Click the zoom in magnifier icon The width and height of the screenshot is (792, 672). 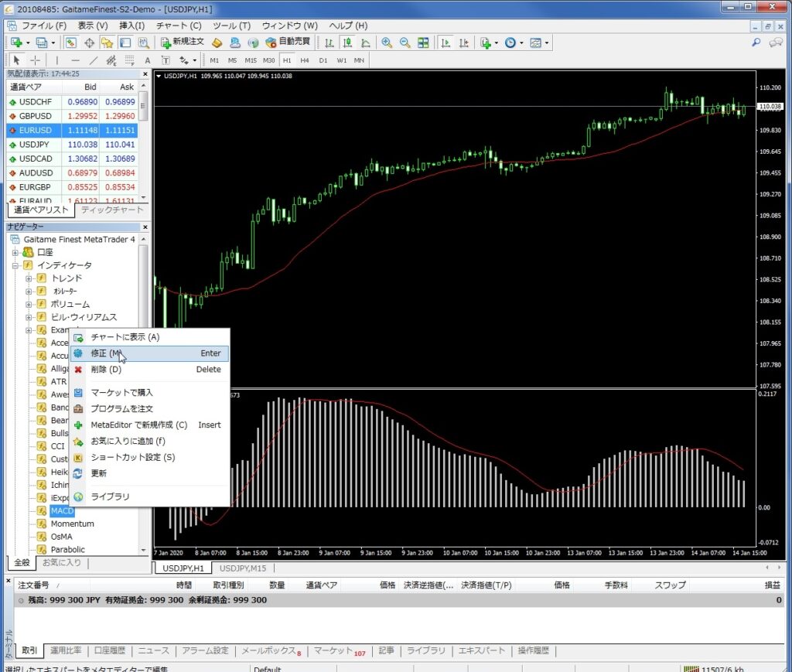(x=387, y=43)
